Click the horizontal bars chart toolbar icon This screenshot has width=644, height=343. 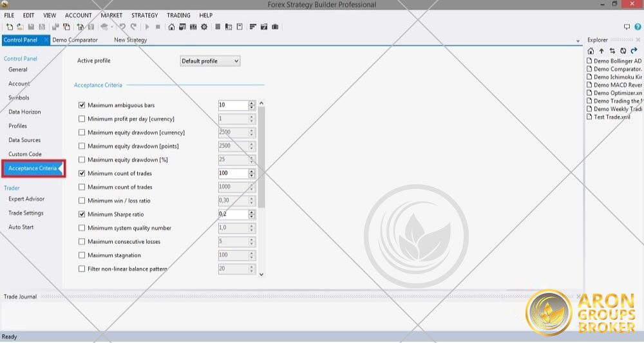[253, 27]
